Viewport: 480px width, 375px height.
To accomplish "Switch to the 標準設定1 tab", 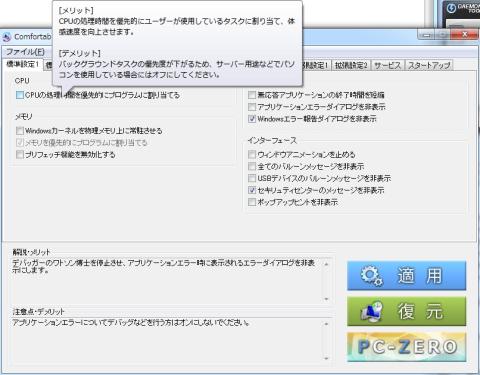I will pos(22,64).
